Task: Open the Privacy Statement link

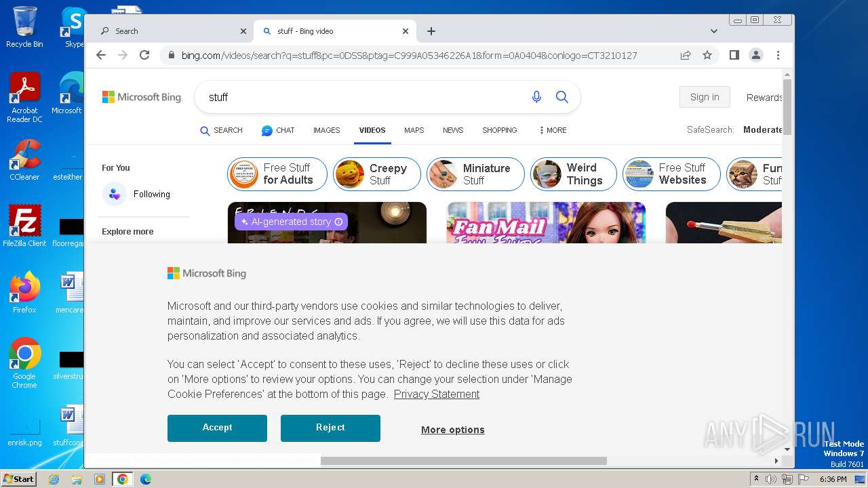Action: tap(437, 394)
